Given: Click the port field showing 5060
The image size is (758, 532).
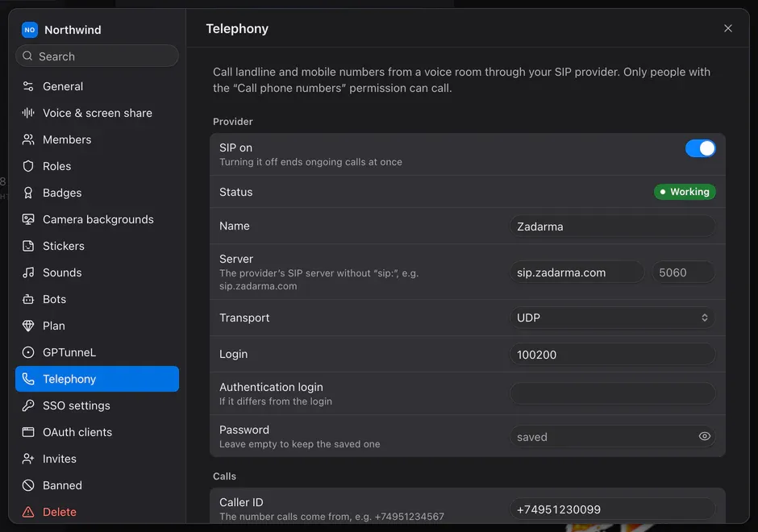Looking at the screenshot, I should pos(684,272).
